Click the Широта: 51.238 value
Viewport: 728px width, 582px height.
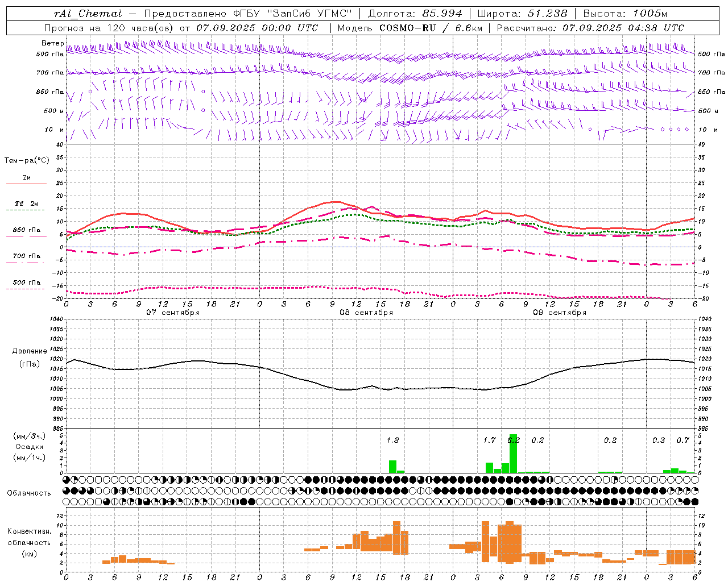523,14
